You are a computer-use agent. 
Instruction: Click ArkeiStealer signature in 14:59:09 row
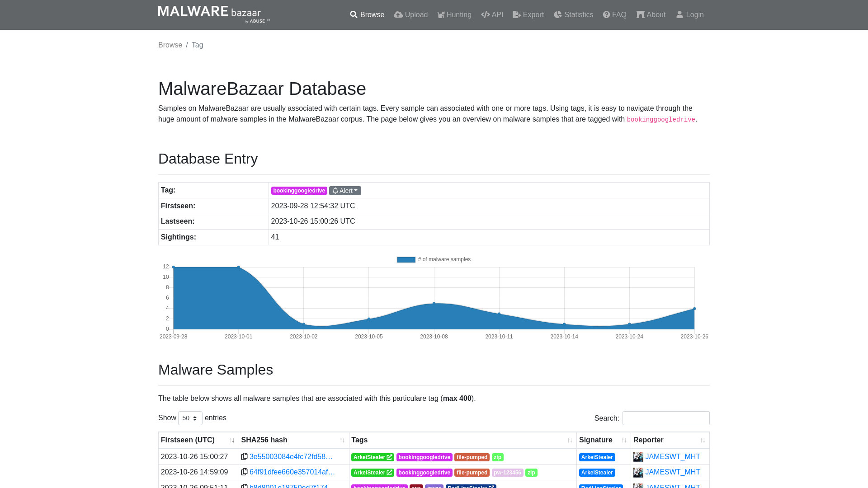pos(597,473)
